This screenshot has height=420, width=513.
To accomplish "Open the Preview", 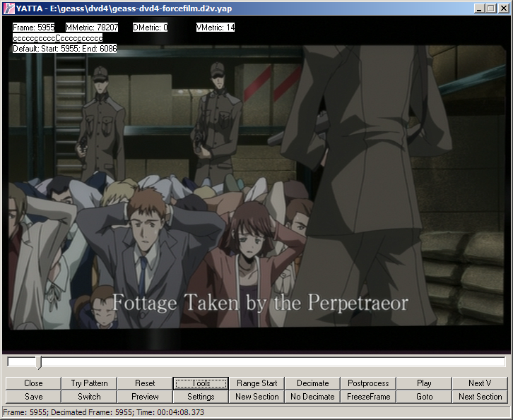I will [x=145, y=397].
